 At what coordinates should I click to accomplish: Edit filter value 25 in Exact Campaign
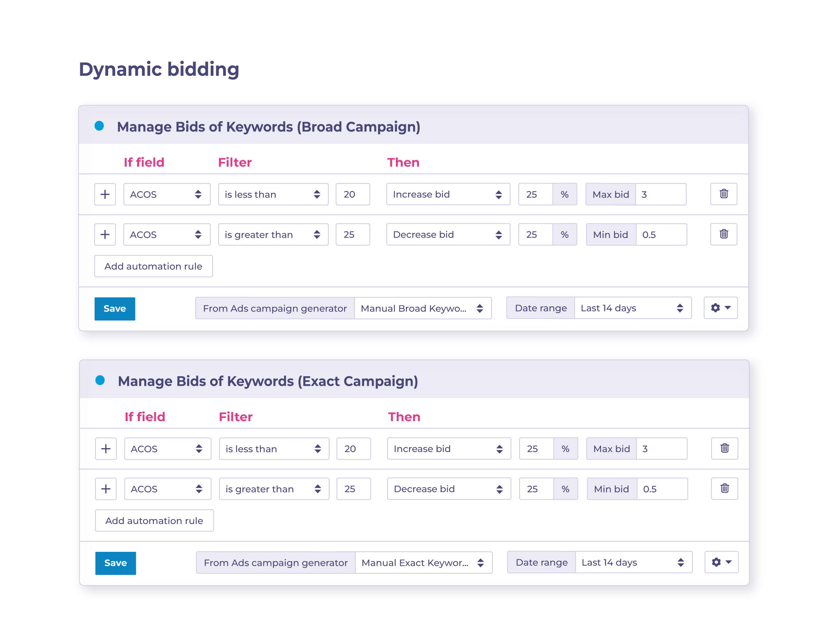[353, 489]
